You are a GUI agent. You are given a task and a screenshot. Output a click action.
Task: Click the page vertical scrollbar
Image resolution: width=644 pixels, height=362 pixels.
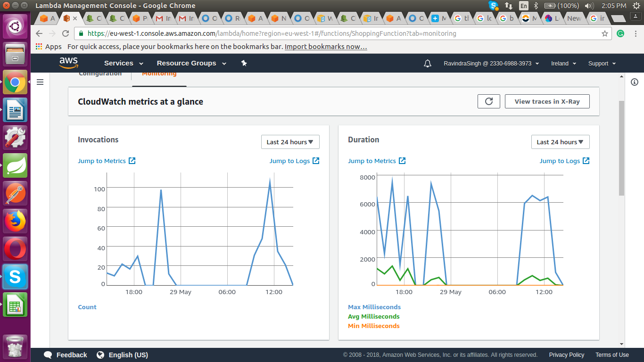(621, 148)
